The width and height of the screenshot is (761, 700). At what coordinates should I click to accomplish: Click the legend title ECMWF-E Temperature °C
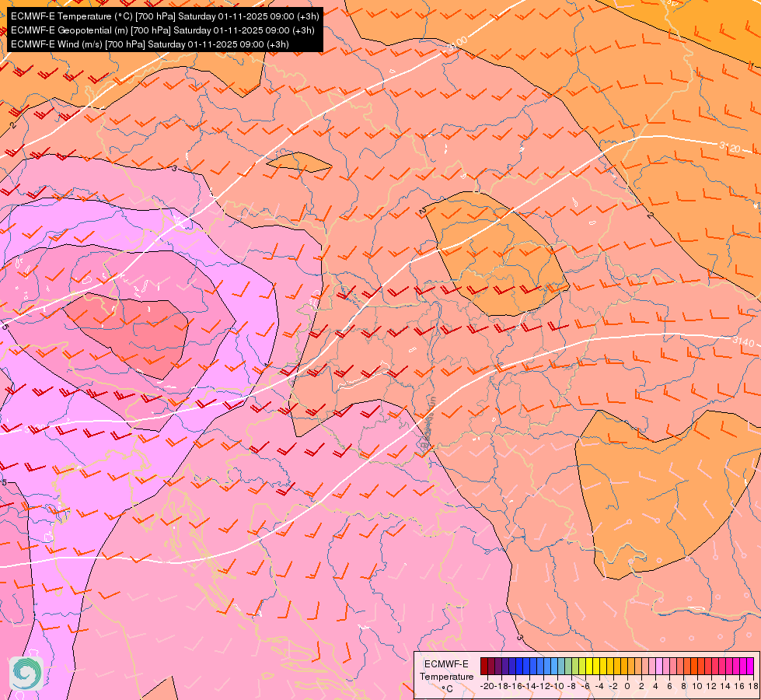(446, 676)
